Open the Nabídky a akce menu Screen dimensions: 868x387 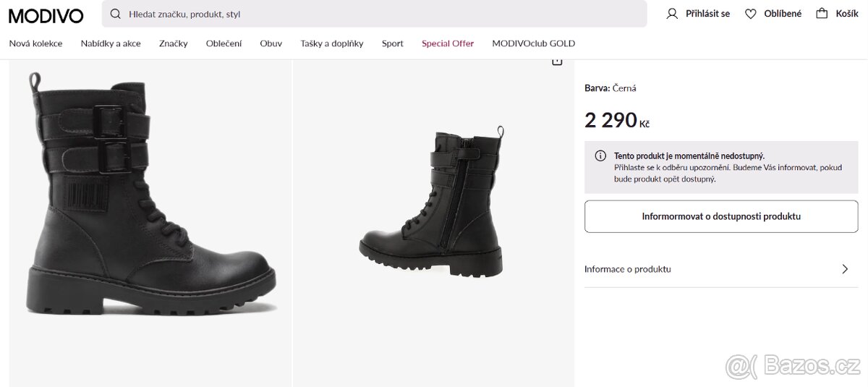point(111,43)
